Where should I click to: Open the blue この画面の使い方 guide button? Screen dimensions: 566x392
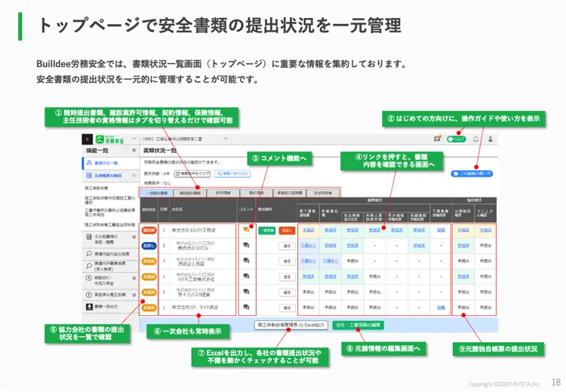click(x=472, y=173)
